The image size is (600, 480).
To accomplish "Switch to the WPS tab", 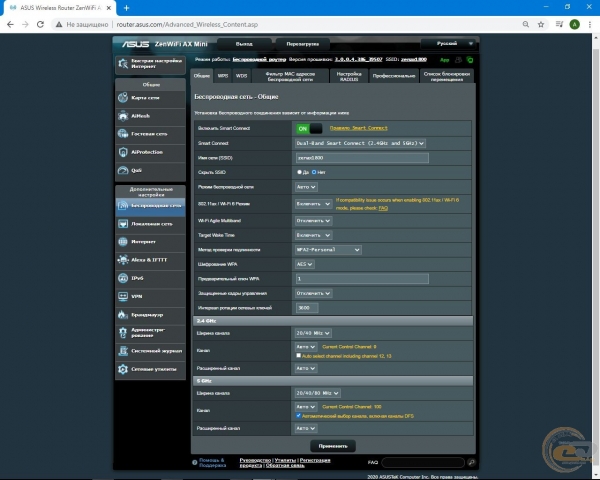I will pyautogui.click(x=223, y=76).
